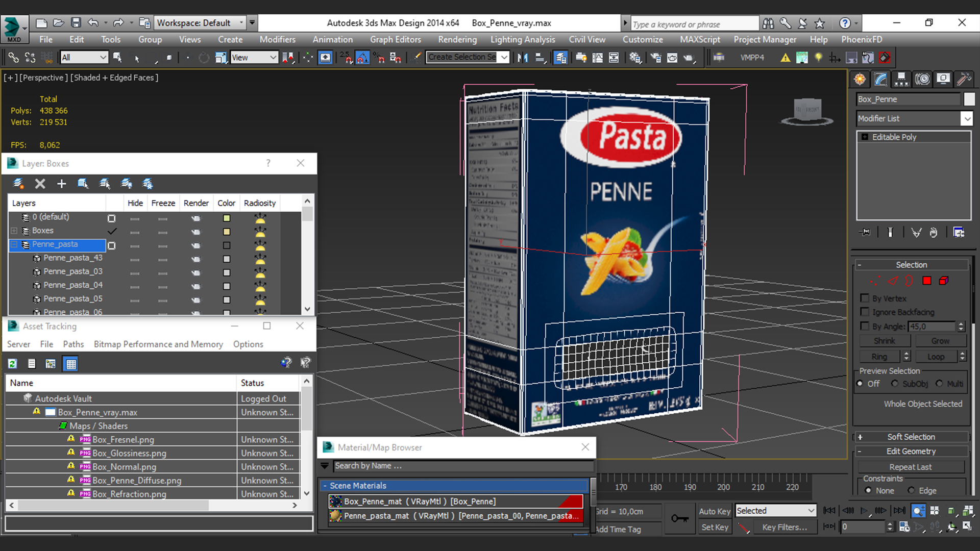Open the Create command panel tab
This screenshot has height=551, width=980.
pyautogui.click(x=860, y=79)
